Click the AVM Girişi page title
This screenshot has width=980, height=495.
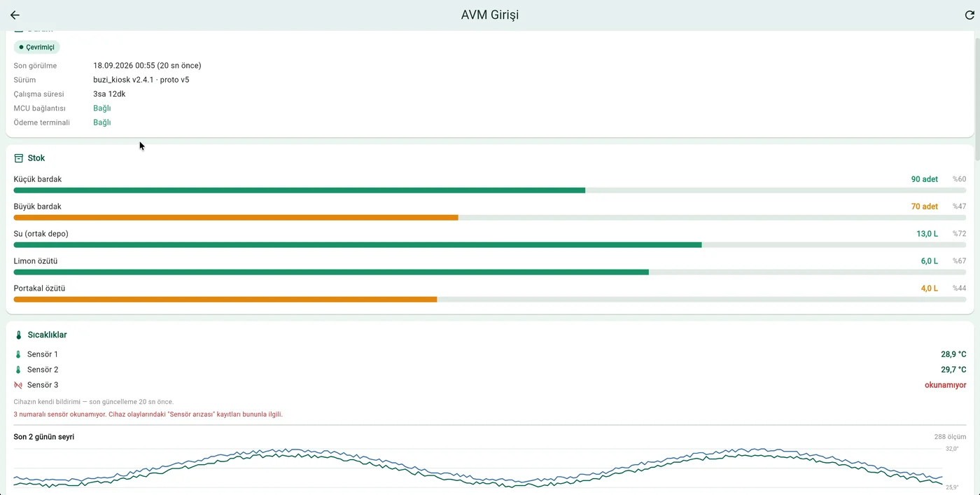pyautogui.click(x=490, y=15)
